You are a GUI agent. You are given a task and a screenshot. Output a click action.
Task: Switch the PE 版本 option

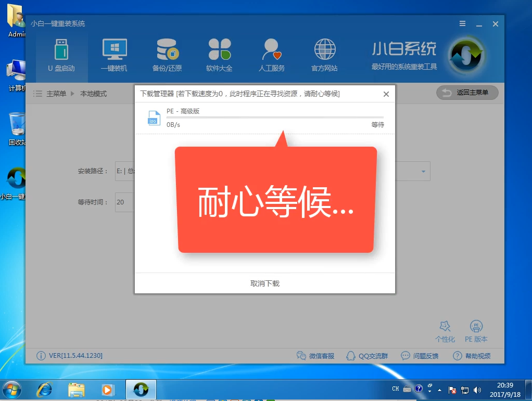pyautogui.click(x=476, y=330)
